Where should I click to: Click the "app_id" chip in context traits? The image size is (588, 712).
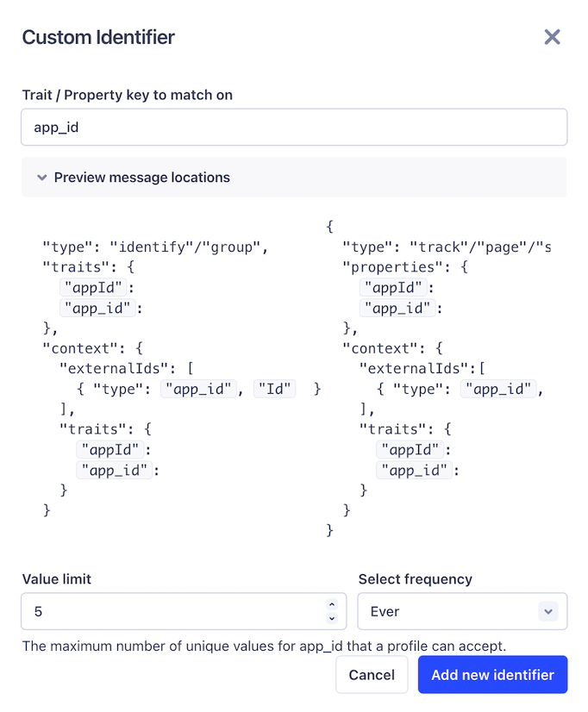(115, 470)
